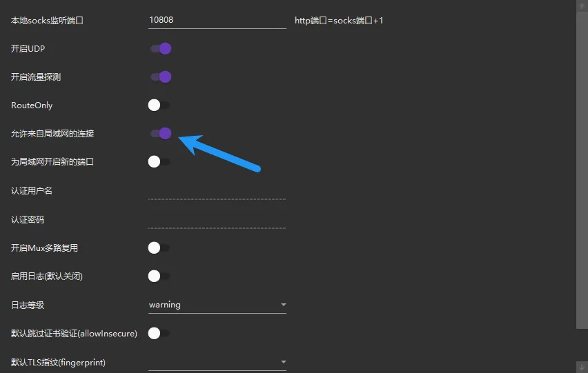Turn off 开启流量探测 switch

(160, 77)
